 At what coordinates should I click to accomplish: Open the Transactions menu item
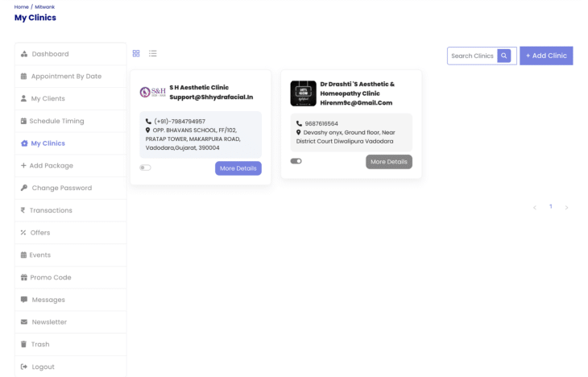pyautogui.click(x=51, y=210)
